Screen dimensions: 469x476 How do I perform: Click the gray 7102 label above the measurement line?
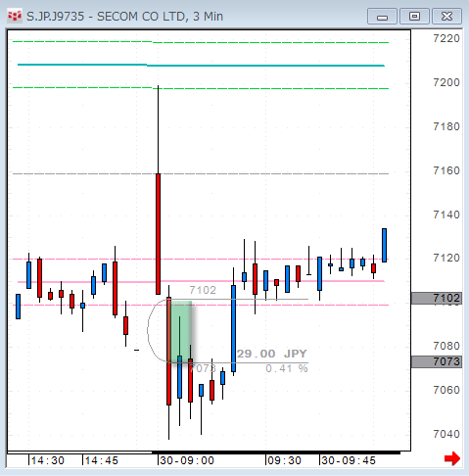tap(203, 290)
